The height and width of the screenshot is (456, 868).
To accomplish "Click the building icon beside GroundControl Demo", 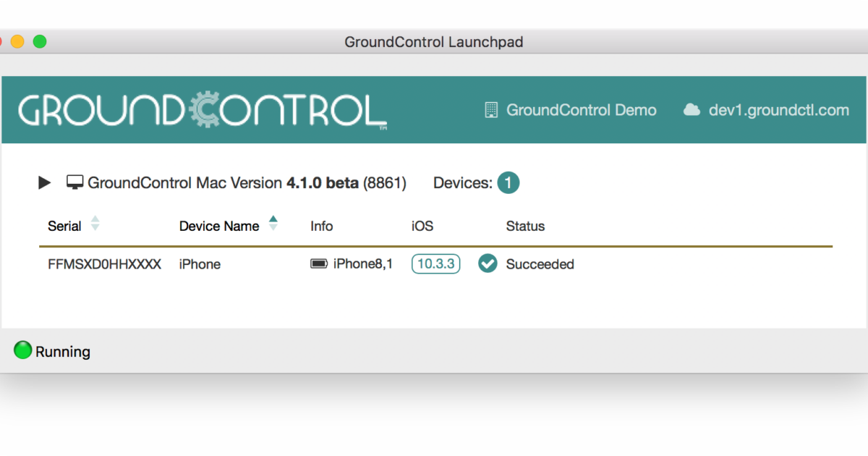I will [x=492, y=109].
